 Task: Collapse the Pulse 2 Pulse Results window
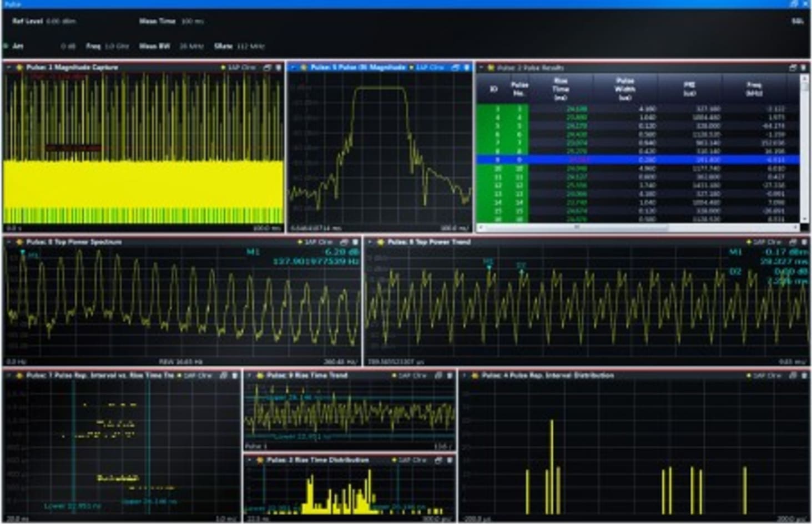tap(481, 68)
